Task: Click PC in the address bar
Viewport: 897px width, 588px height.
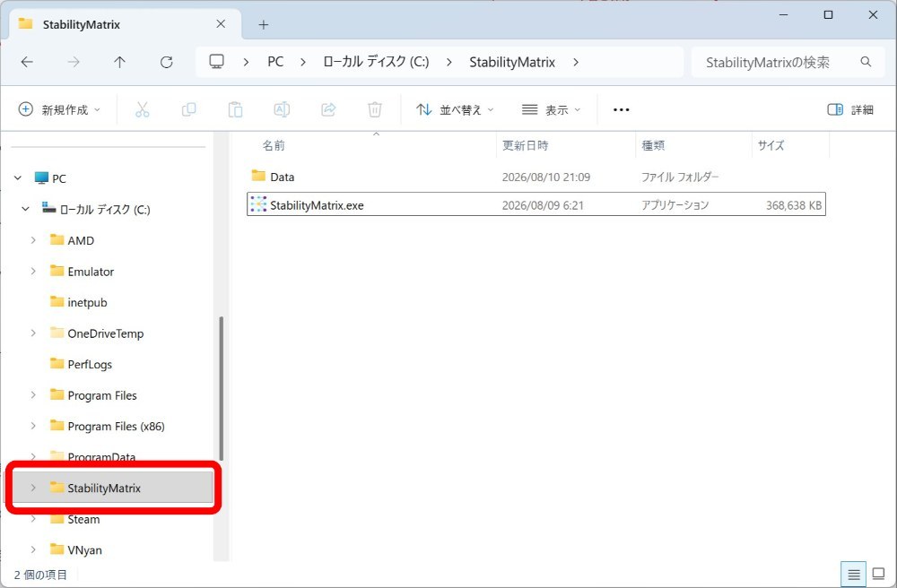Action: pos(275,62)
